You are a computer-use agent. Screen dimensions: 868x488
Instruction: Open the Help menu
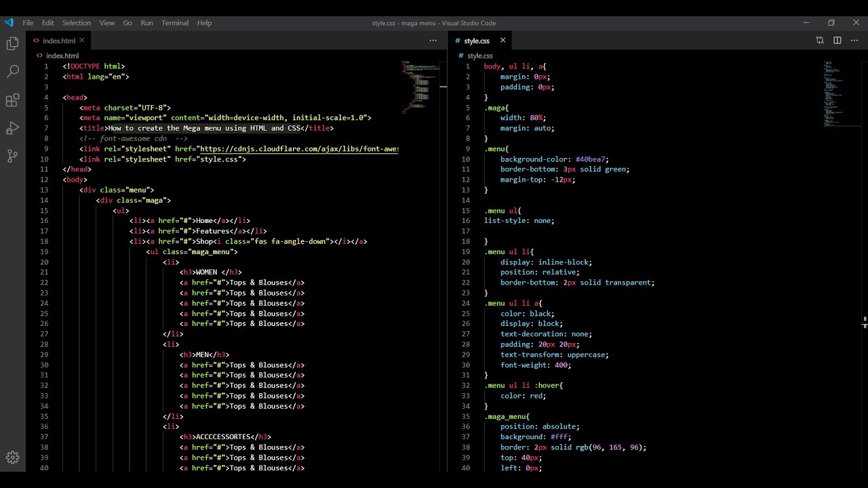[204, 22]
